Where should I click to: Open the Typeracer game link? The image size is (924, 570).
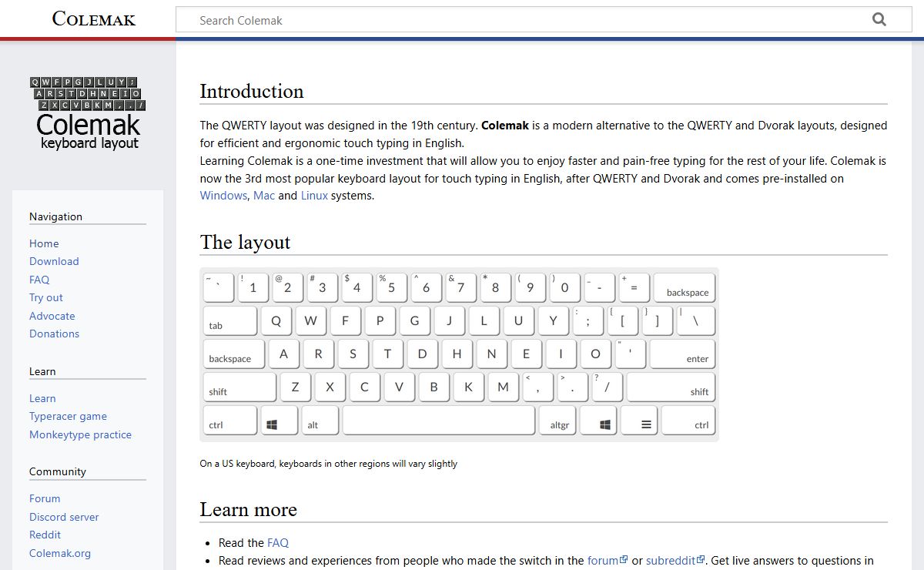point(68,416)
